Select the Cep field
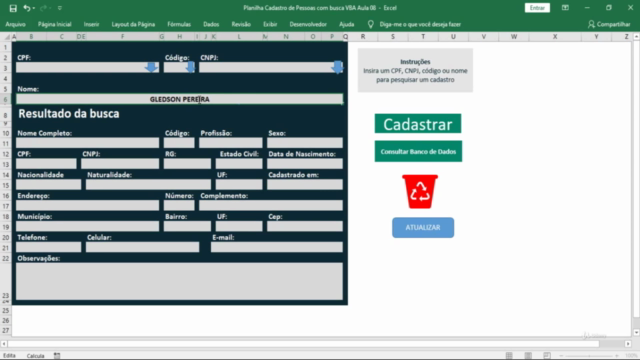 click(x=305, y=226)
